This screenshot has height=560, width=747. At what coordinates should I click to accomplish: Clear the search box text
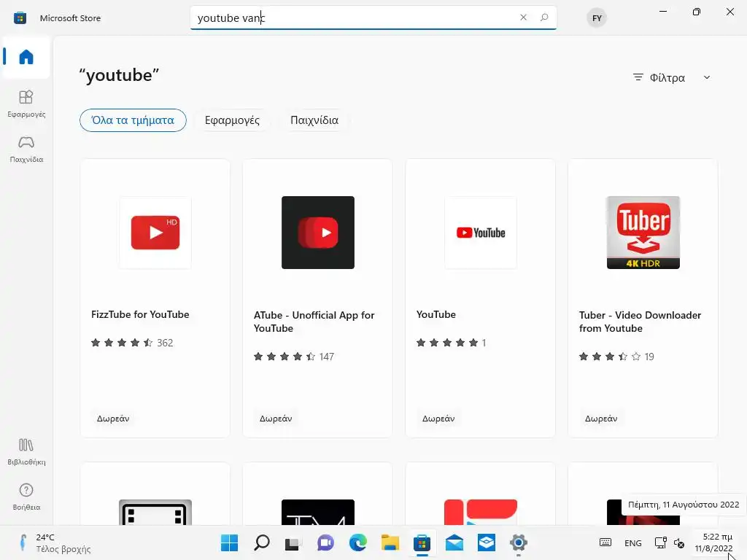tap(523, 17)
